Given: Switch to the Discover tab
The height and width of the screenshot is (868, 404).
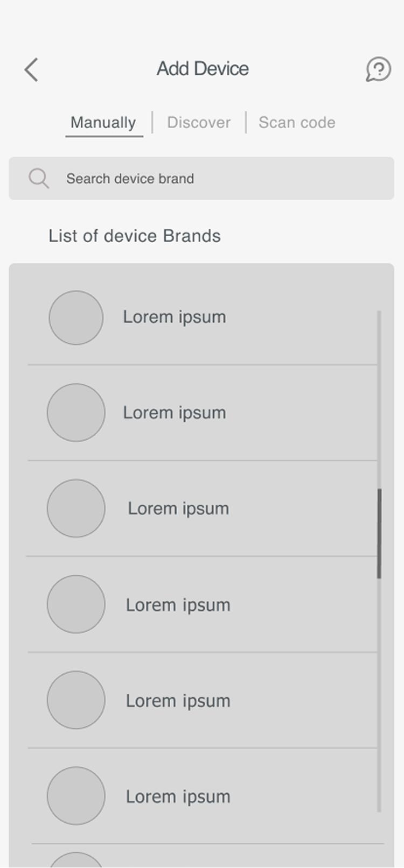Looking at the screenshot, I should point(198,122).
